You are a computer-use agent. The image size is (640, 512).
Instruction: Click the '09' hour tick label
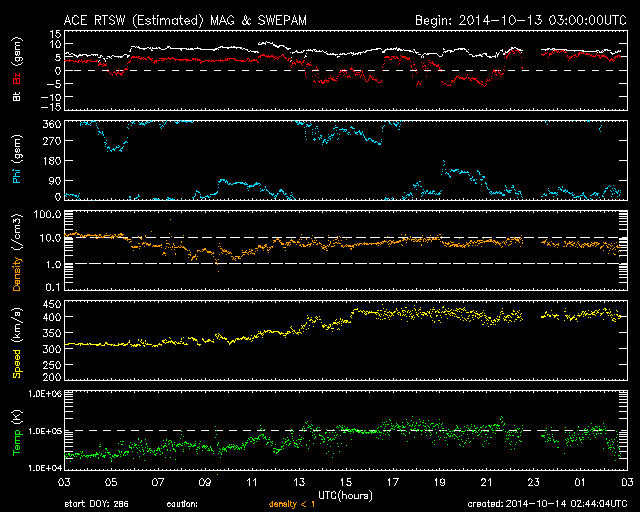point(205,482)
